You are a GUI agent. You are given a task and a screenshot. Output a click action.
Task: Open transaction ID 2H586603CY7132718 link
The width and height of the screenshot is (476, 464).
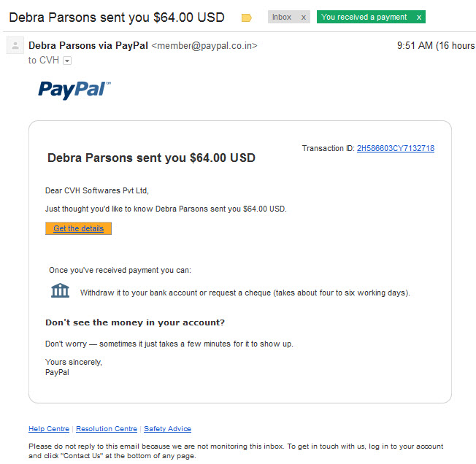point(396,148)
